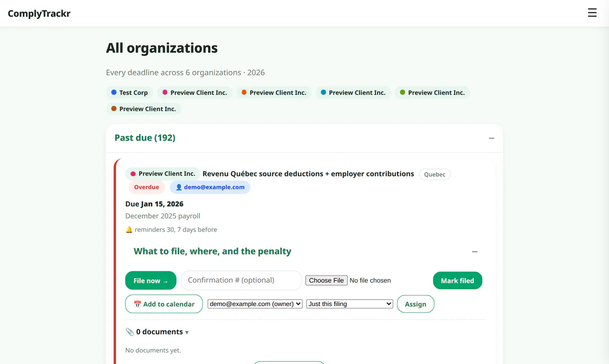Click the "Due Jan 15, 2026" text
Viewport: 609px width, 364px height.
pos(154,204)
